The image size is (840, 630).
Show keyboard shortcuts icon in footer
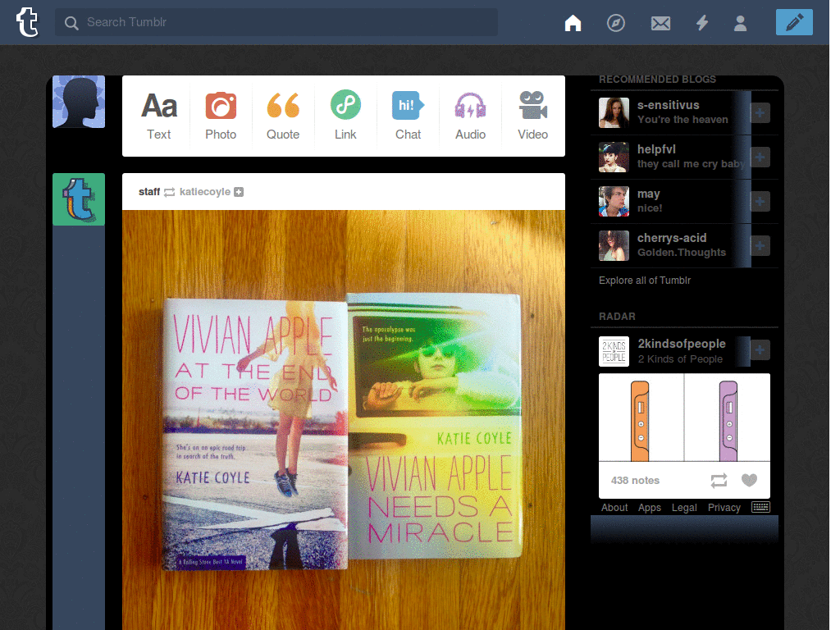760,507
